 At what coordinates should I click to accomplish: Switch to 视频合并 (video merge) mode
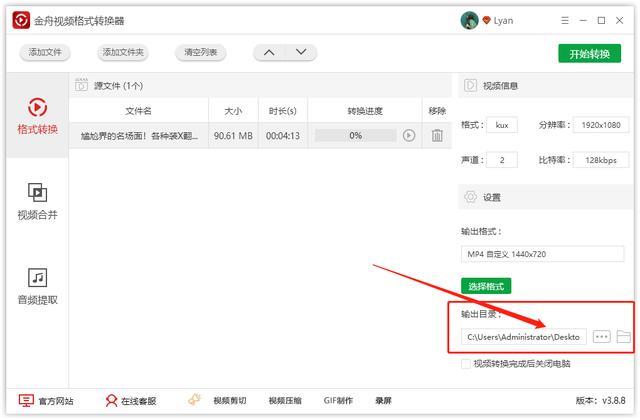(x=37, y=200)
